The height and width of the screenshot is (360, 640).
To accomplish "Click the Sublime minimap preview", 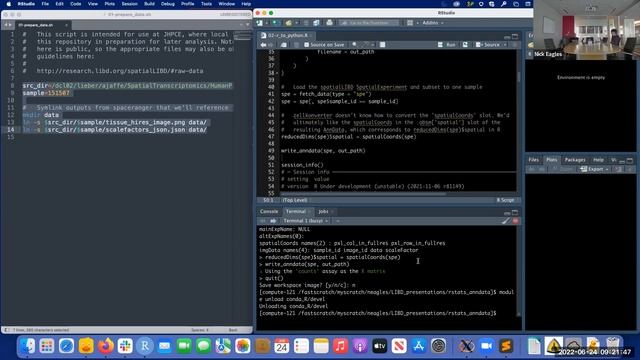I will pos(242,37).
